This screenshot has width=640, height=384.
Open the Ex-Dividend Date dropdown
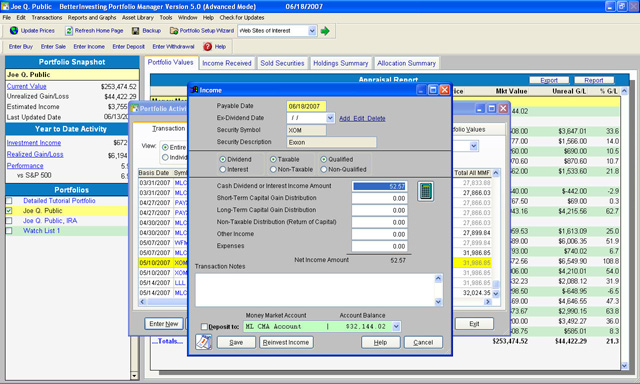tap(330, 118)
